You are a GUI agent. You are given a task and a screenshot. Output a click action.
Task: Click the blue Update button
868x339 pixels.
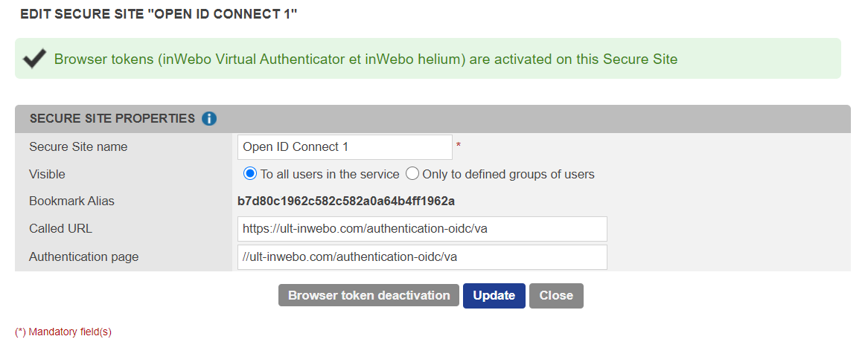point(494,296)
